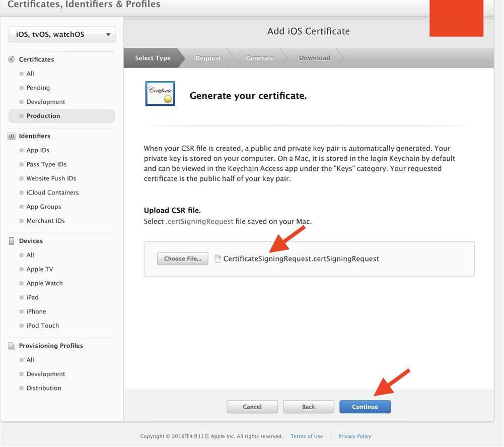Click the "Generate your certificate." heading

[248, 96]
